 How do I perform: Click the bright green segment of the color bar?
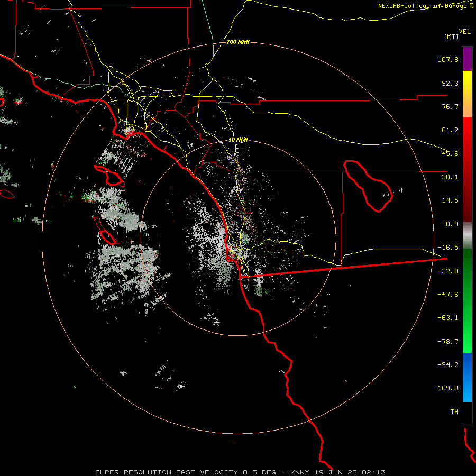coord(467,300)
